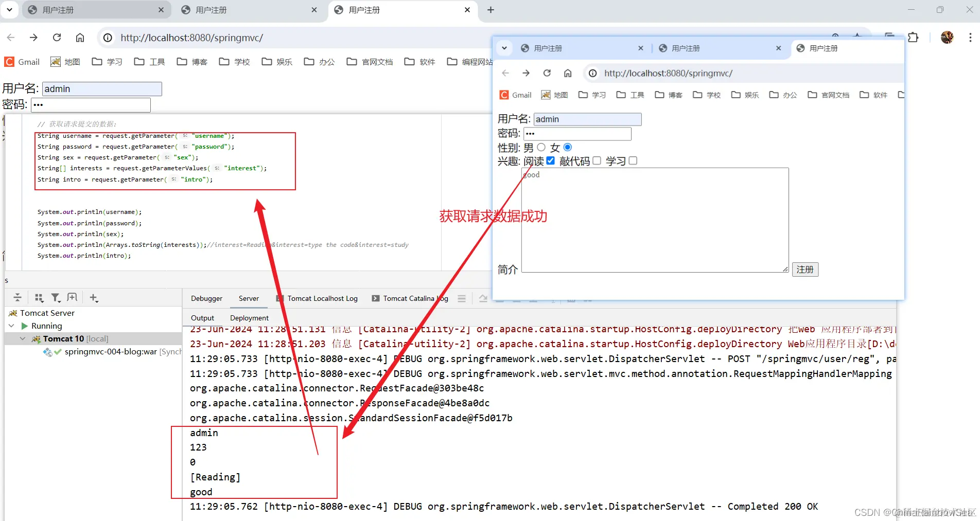Check the 敲代码 interest checkbox

pyautogui.click(x=597, y=160)
